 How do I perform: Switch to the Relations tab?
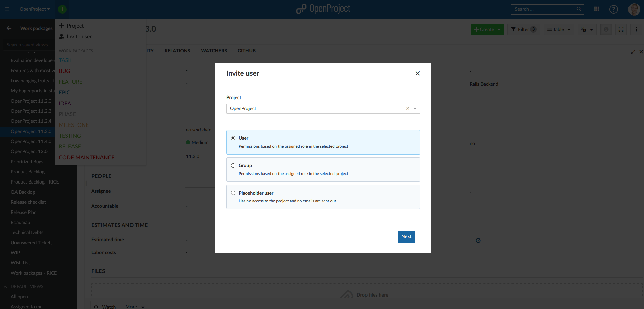(x=177, y=51)
